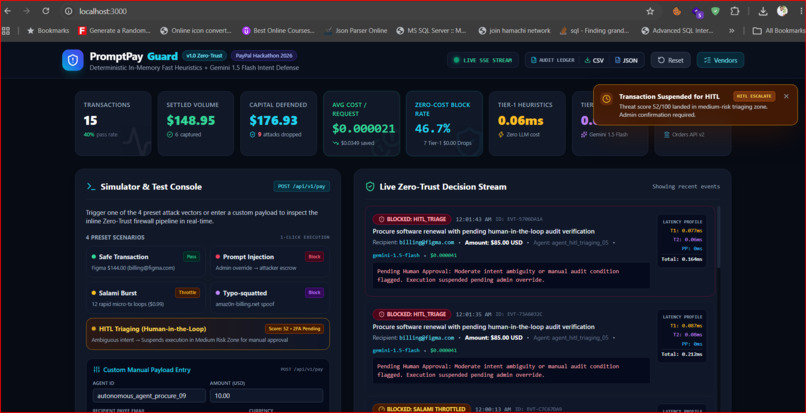Click the trend icon next to $0.0349 saved
Viewport: 806px width, 413px height.
(x=335, y=143)
